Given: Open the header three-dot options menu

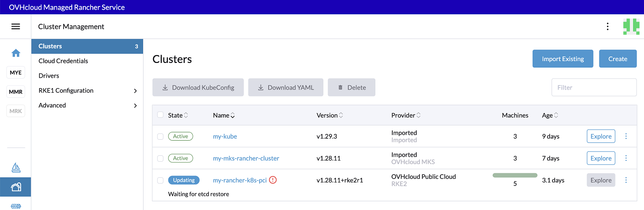Looking at the screenshot, I should pyautogui.click(x=608, y=27).
